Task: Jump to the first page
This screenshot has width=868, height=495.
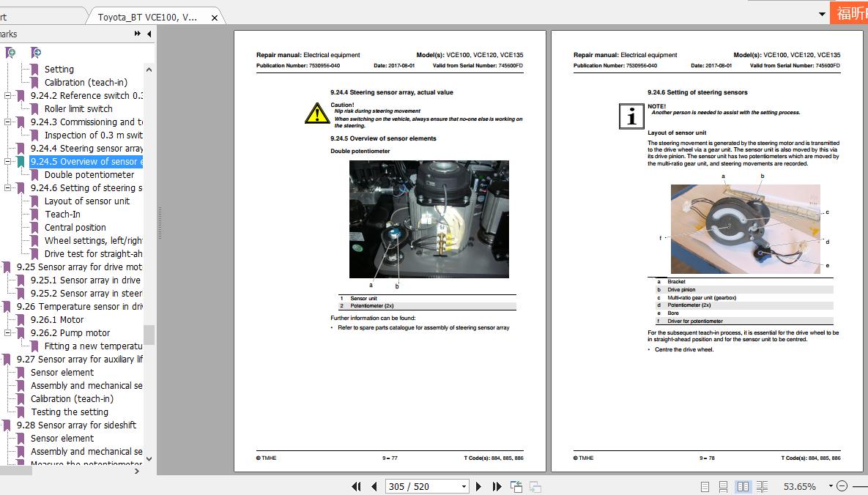Action: (x=356, y=487)
